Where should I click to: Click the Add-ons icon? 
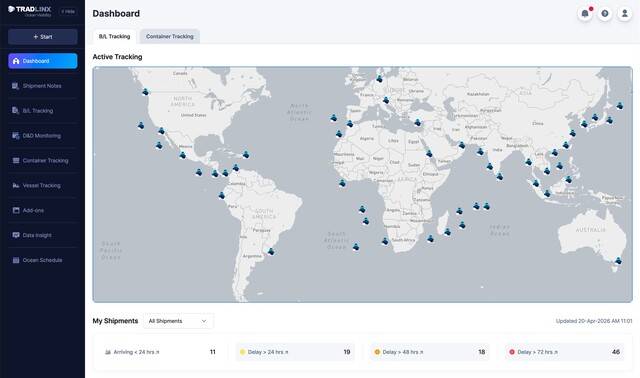click(16, 210)
